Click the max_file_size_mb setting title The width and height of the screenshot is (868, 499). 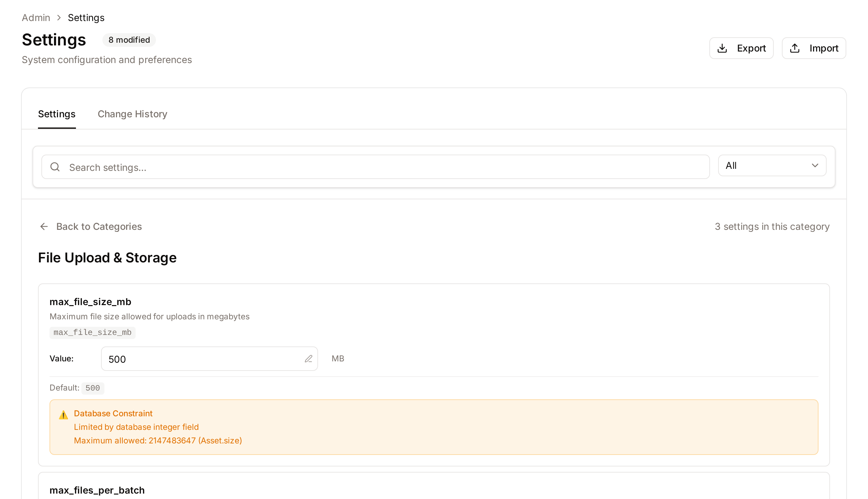[90, 302]
